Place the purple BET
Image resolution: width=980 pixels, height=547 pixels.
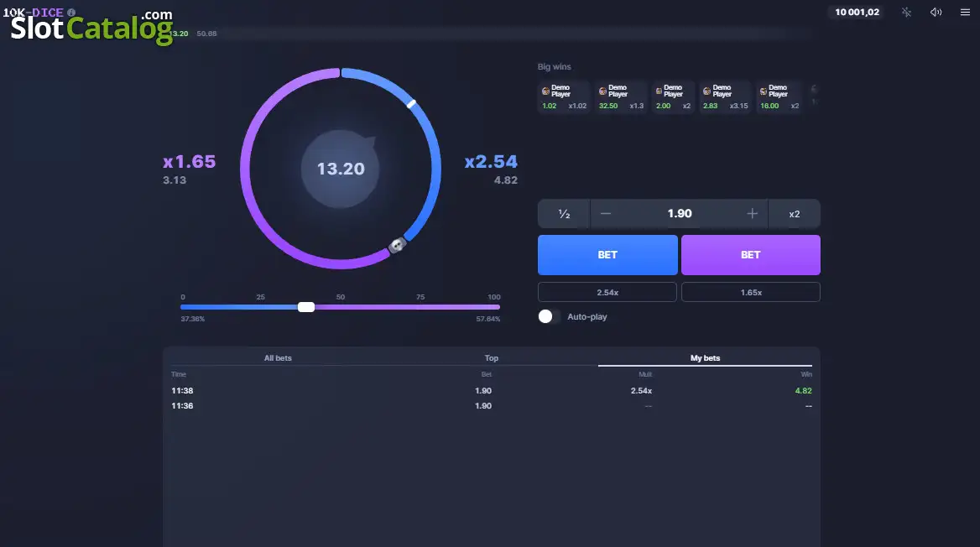[x=751, y=255]
